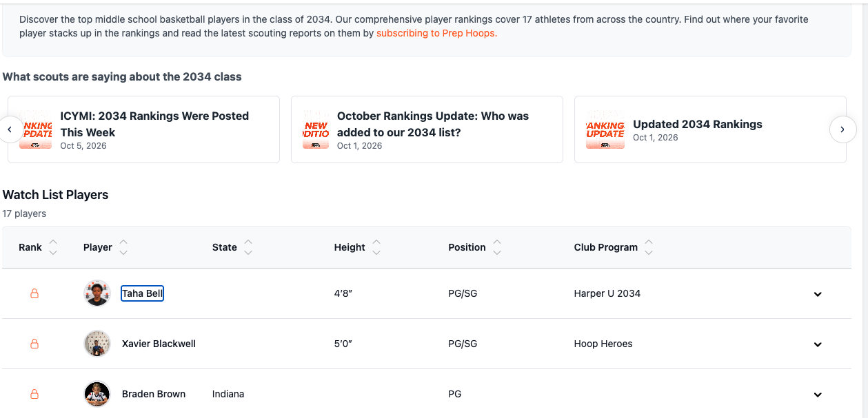The image size is (868, 418).
Task: Sort players by the Height column
Action: (x=357, y=247)
